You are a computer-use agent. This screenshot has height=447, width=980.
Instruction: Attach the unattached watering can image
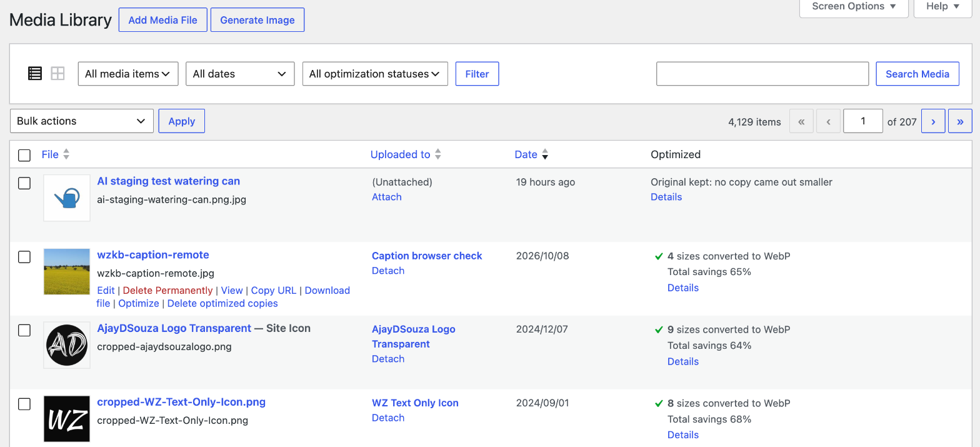[x=387, y=197]
